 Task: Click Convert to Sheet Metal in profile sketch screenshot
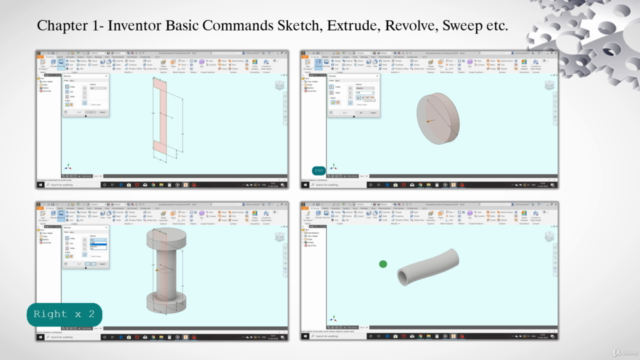click(266, 64)
